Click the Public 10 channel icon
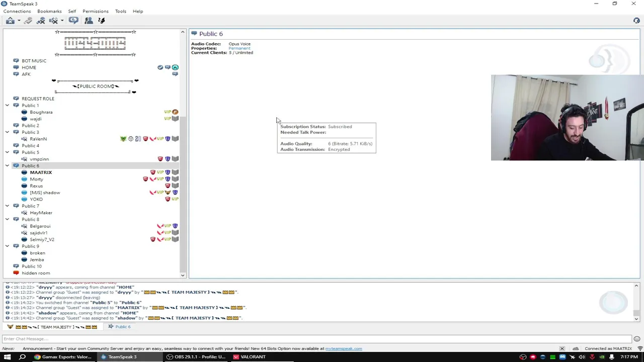Screen dimensions: 644x362 coord(16,266)
